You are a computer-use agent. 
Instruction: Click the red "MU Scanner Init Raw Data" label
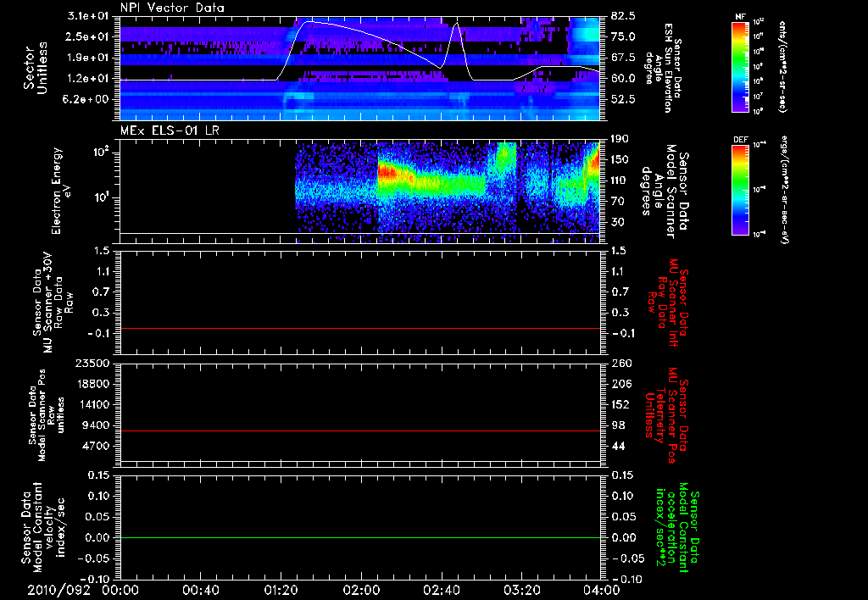[668, 303]
